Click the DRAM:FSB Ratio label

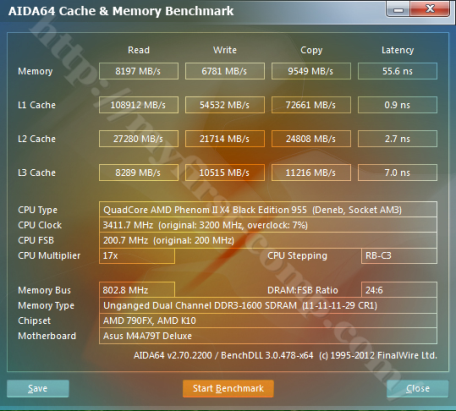coord(303,290)
